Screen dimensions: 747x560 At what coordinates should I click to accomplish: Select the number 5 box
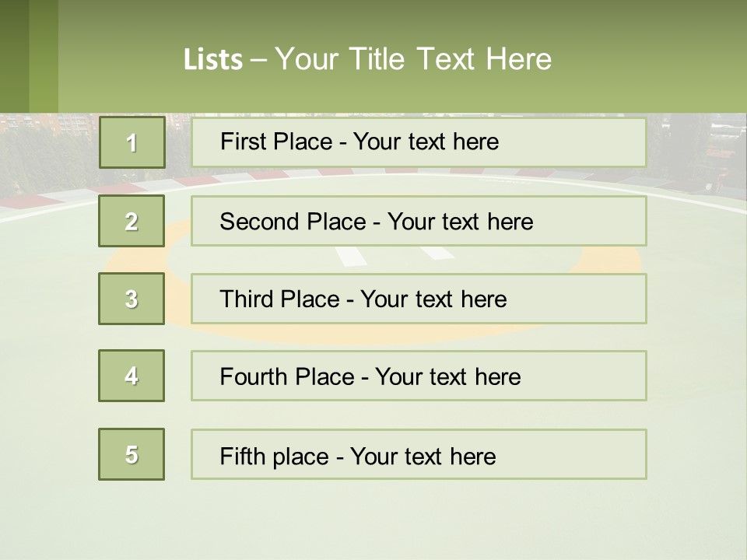(132, 454)
